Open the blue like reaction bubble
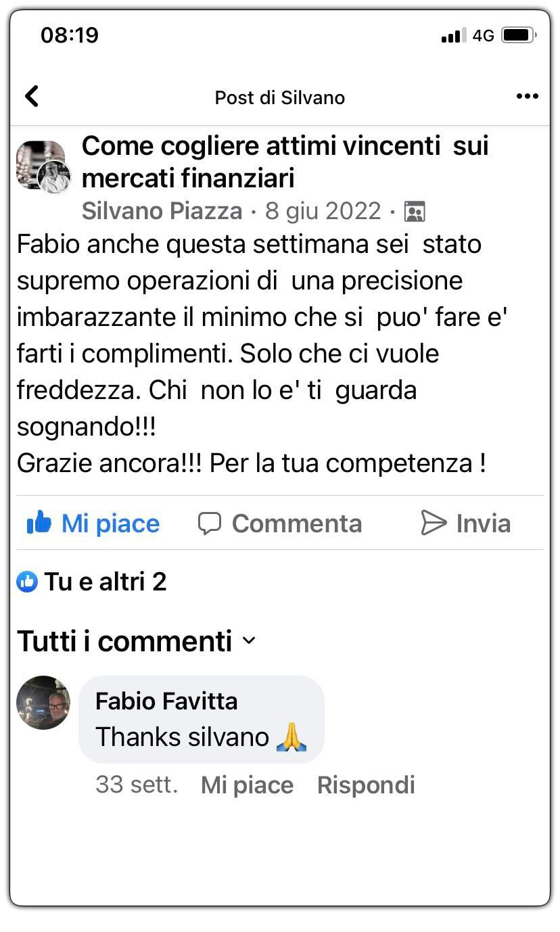Image resolution: width=560 pixels, height=932 pixels. coord(27,581)
